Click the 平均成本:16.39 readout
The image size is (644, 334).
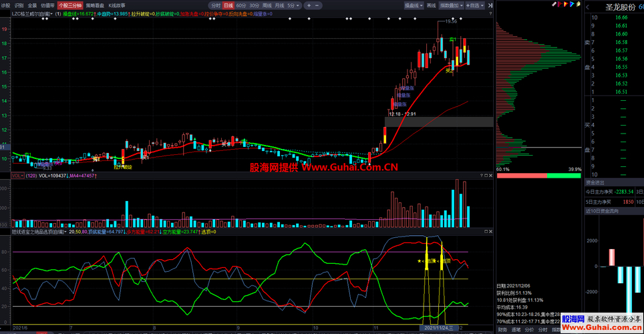pos(512,307)
